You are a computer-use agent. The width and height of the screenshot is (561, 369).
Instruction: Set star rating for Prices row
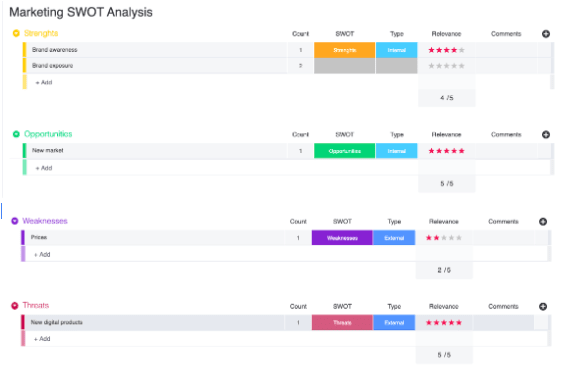point(444,238)
